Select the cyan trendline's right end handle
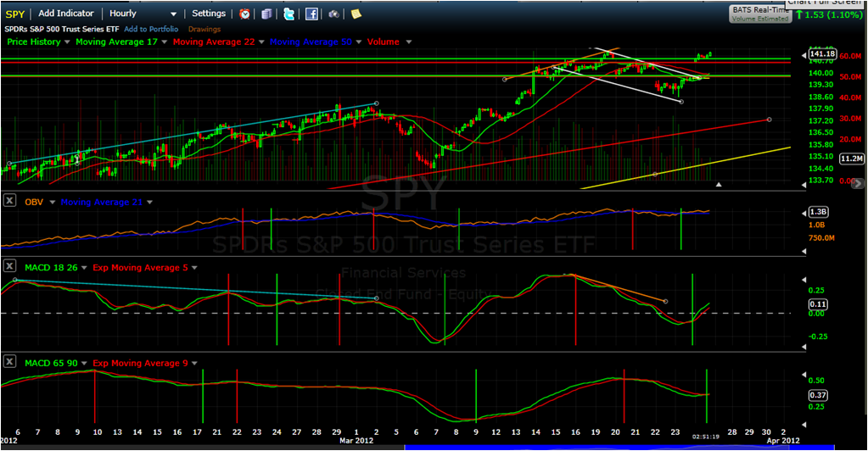Viewport: 868px width, 451px height. pyautogui.click(x=377, y=103)
